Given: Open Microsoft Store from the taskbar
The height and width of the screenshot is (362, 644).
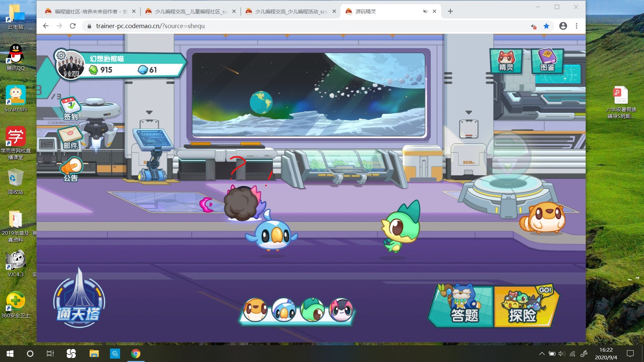Looking at the screenshot, I should [x=115, y=354].
